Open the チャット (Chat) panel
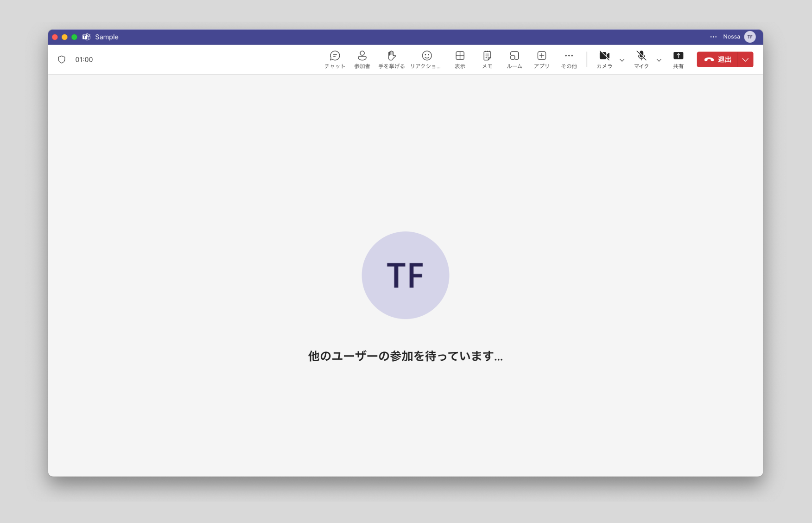 point(335,59)
